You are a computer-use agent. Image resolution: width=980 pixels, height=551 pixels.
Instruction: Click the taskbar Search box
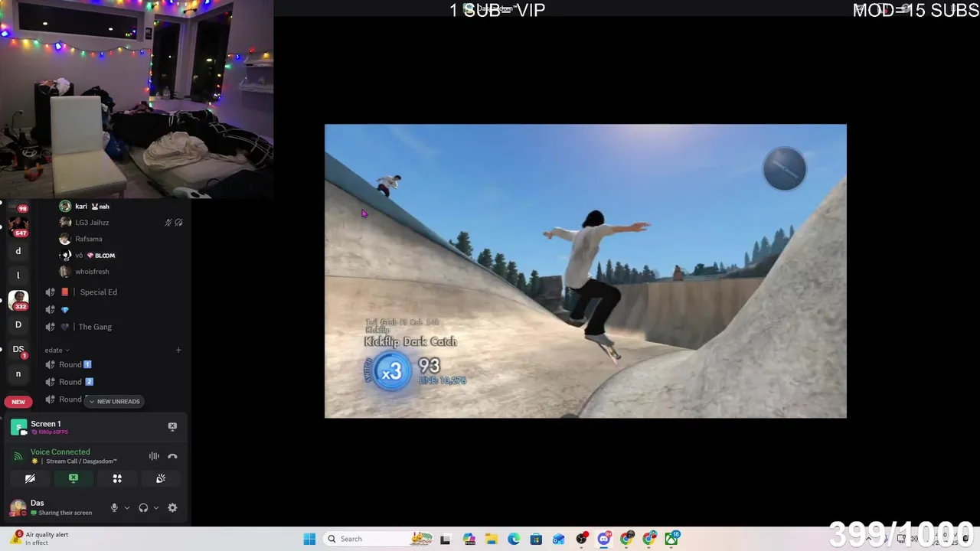377,539
